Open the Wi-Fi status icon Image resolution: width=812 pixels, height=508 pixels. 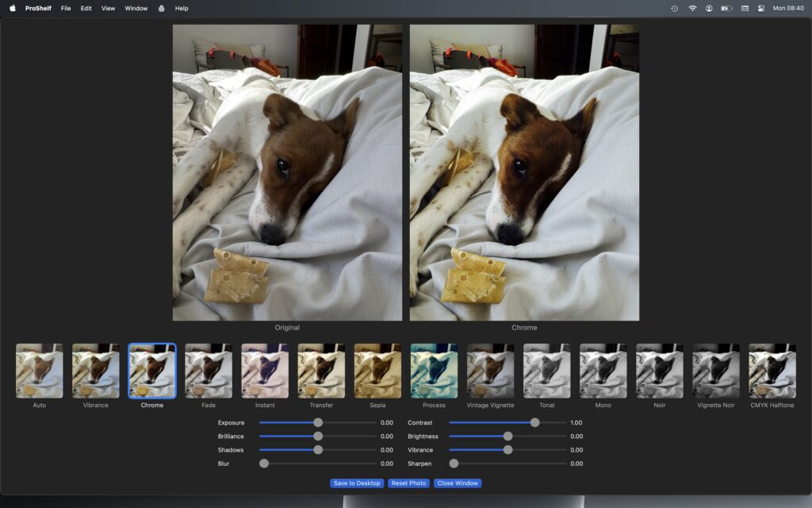pos(691,8)
